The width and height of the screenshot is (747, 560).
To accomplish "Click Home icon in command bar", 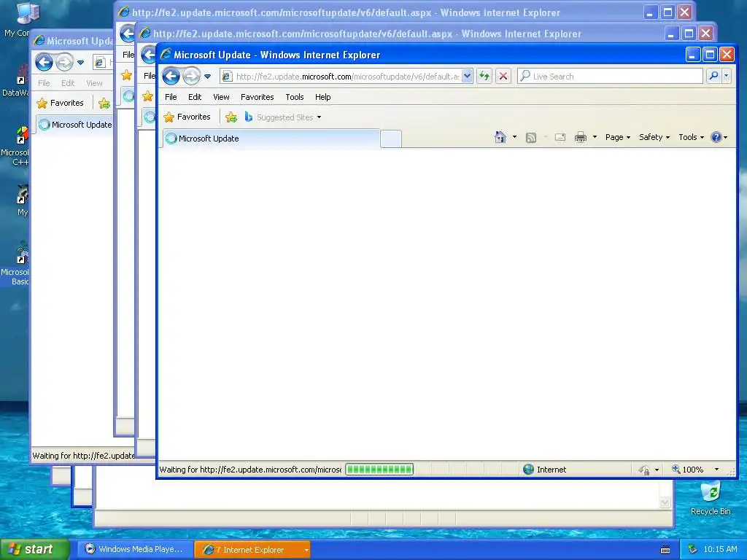I will (x=500, y=137).
